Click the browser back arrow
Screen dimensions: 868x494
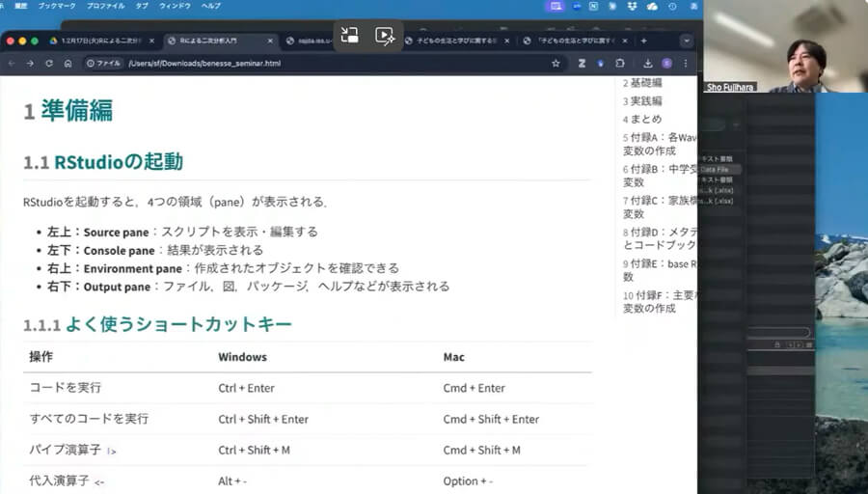click(x=12, y=63)
